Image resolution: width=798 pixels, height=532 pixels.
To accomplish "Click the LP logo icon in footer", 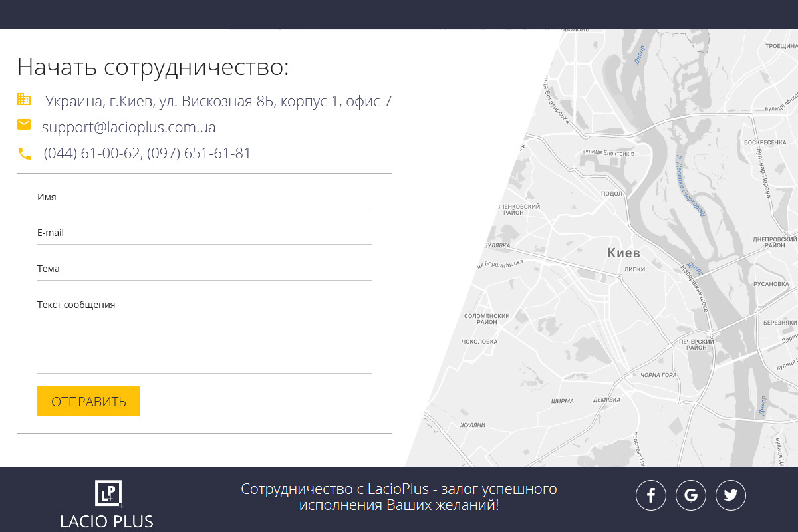I will click(x=108, y=493).
